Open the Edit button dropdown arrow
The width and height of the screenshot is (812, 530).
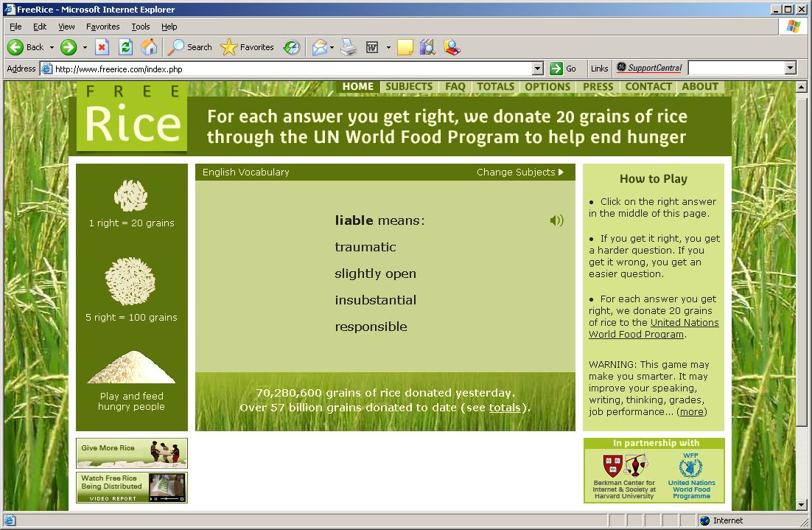(x=388, y=47)
